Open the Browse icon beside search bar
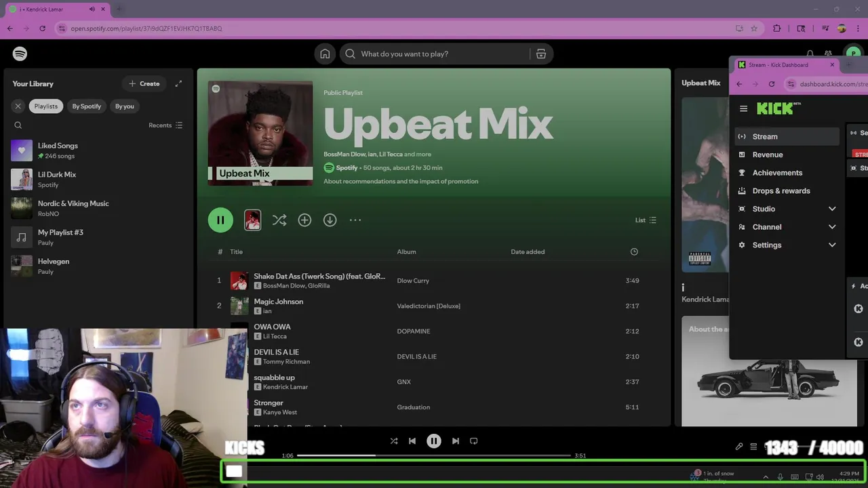Screen dimensions: 868x488 coord(541,54)
